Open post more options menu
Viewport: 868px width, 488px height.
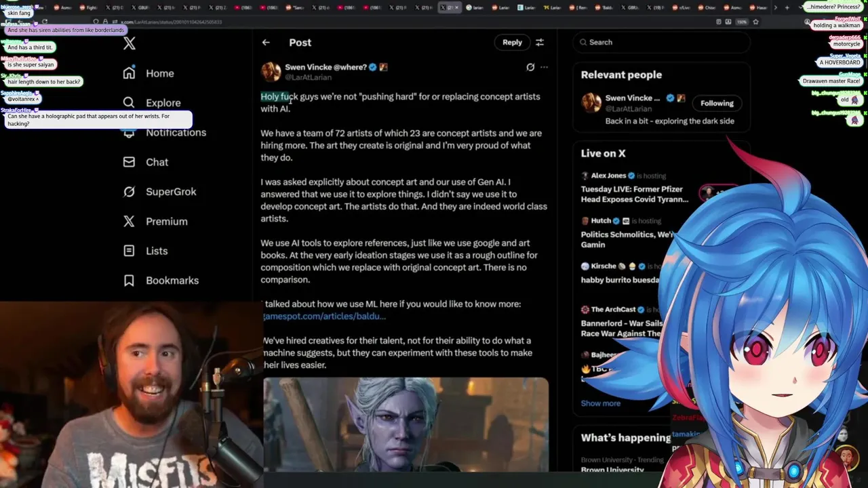tap(544, 67)
